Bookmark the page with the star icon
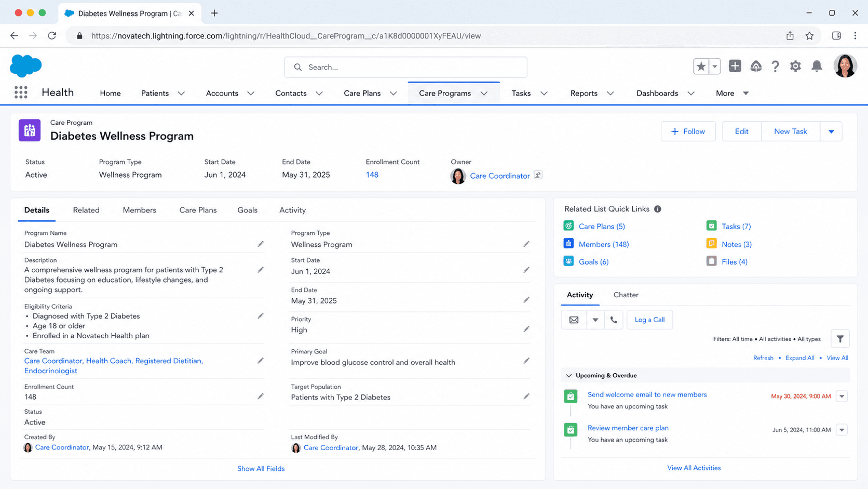 click(809, 36)
